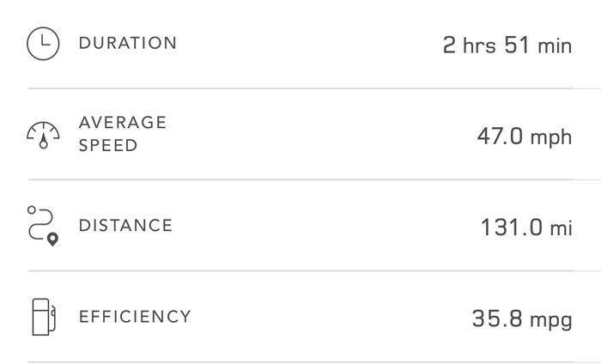Click the hrs text in duration value

point(479,45)
